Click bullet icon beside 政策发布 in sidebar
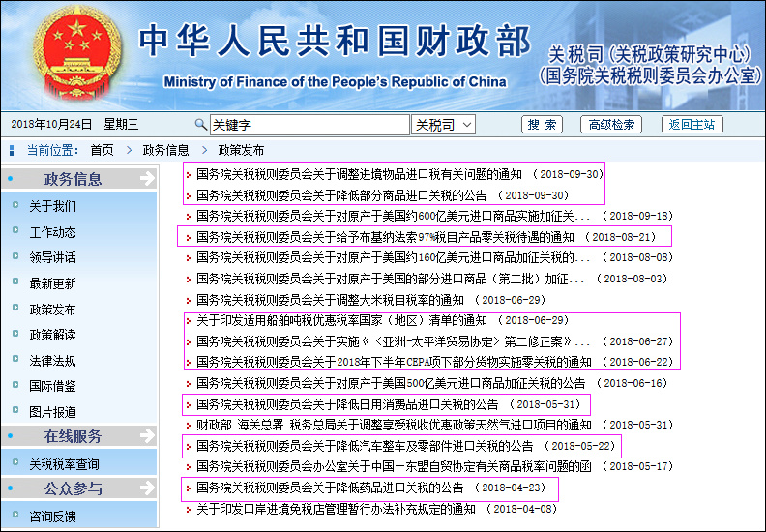The width and height of the screenshot is (766, 532). 15,308
